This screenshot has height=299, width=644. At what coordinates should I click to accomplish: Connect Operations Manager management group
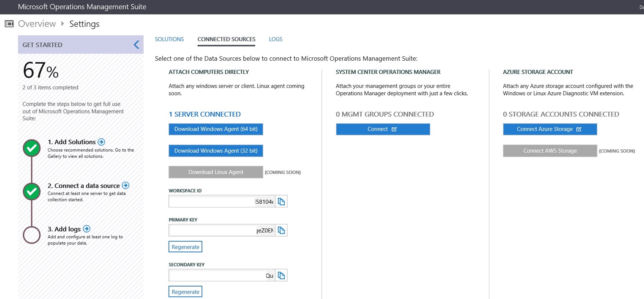[x=383, y=129]
